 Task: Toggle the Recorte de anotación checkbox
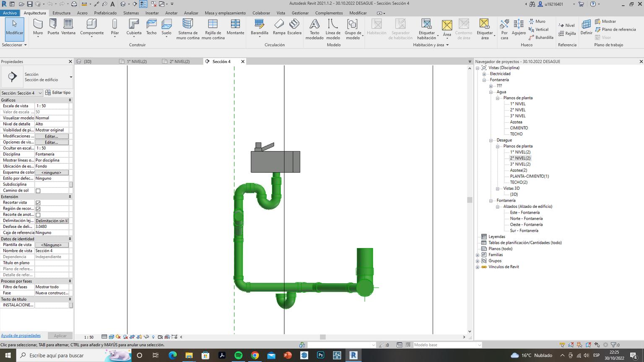pos(38,215)
